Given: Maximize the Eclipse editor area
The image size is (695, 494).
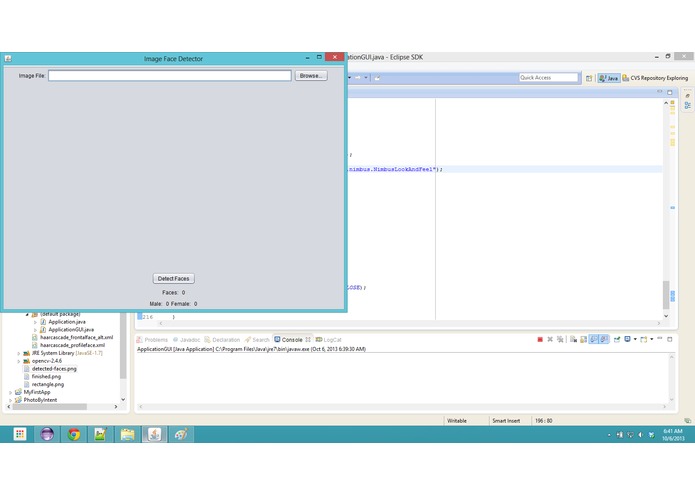Looking at the screenshot, I should [x=670, y=92].
